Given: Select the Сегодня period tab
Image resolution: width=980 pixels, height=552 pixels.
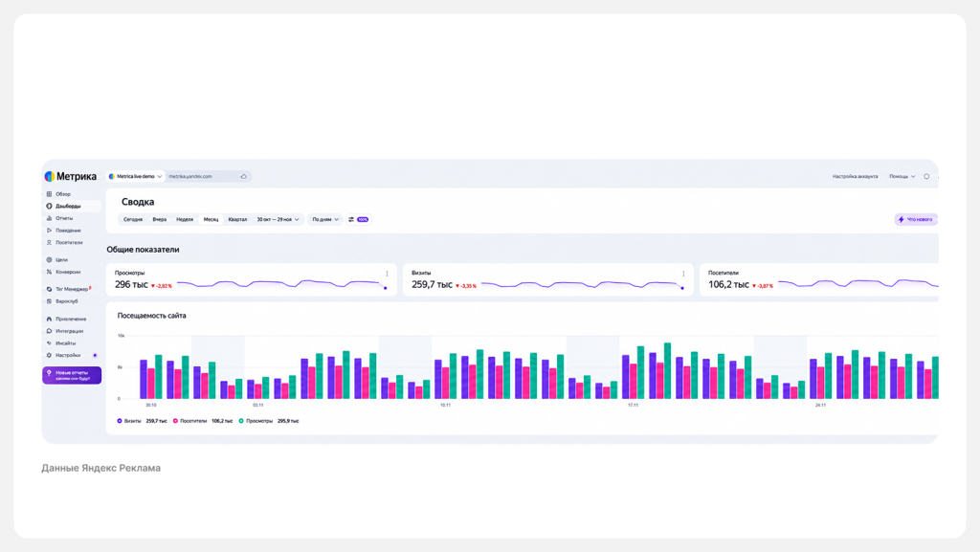Looking at the screenshot, I should (133, 220).
